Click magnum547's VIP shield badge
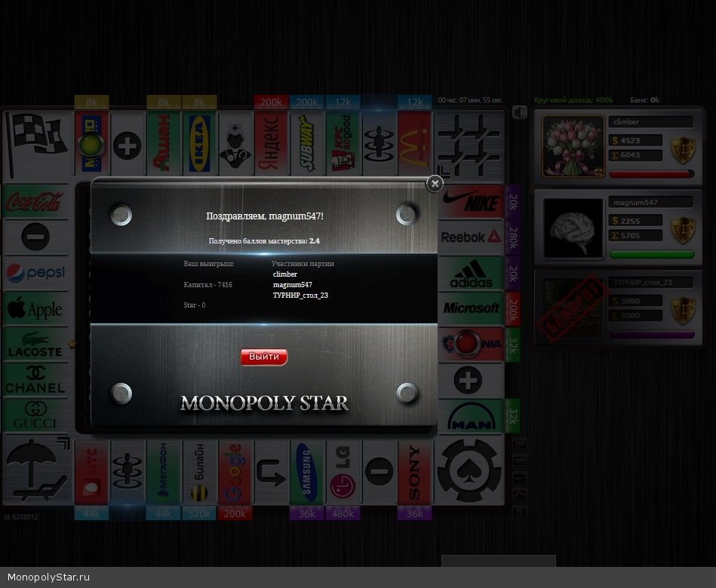 pos(683,231)
